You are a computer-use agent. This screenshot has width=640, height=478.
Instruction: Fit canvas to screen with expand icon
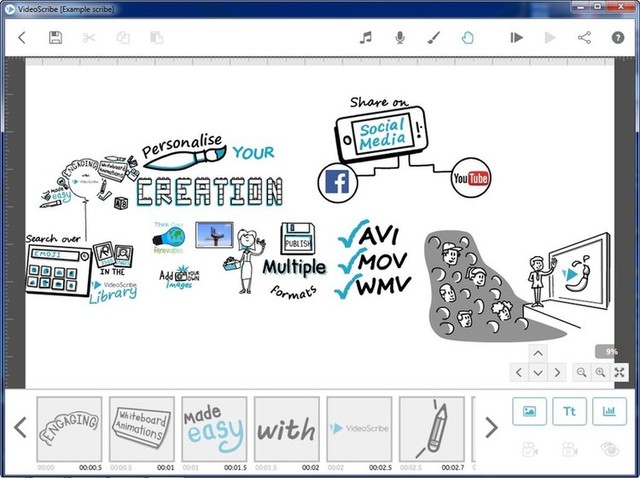click(619, 372)
